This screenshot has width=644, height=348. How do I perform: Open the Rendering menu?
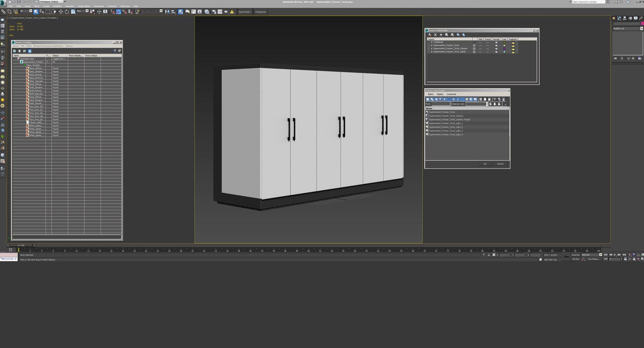[x=99, y=6]
